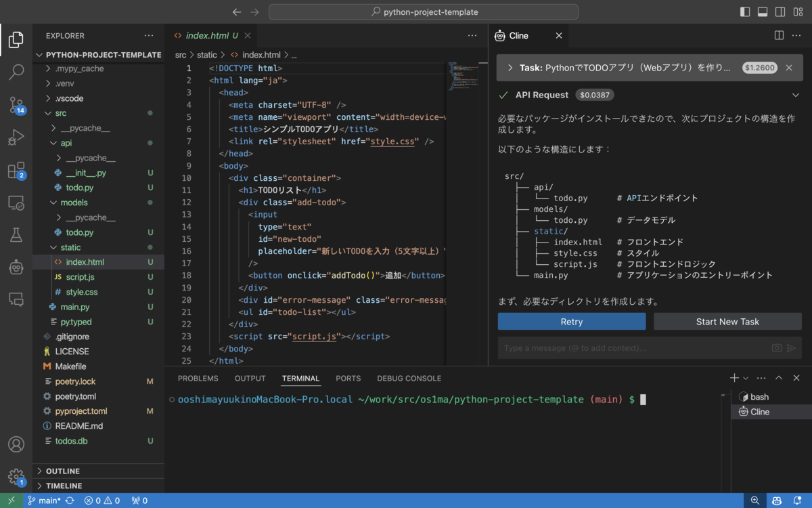The image size is (812, 508).
Task: Open Makefile in the file tree
Action: [98, 366]
